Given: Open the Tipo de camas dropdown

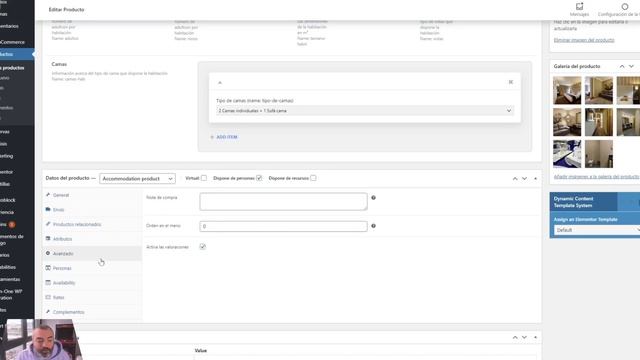Looking at the screenshot, I should (364, 111).
